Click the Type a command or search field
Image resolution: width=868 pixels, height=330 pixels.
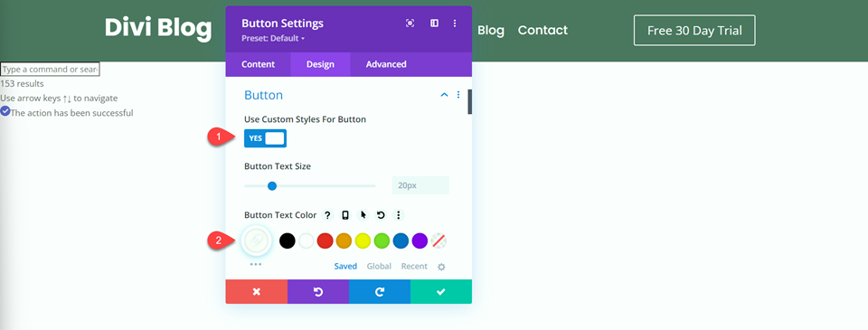(50, 70)
